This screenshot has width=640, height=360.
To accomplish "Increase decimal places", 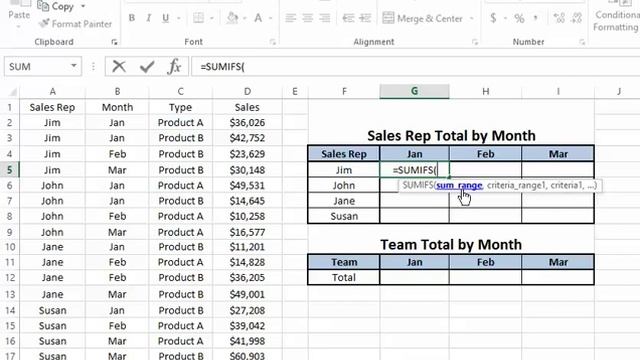I will click(559, 18).
